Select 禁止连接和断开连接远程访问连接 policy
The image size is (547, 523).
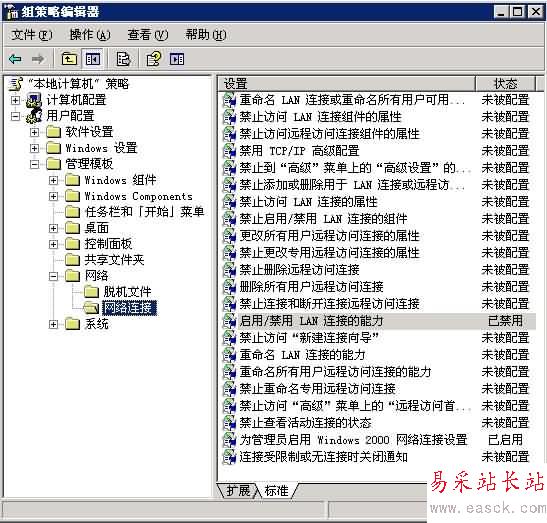(x=329, y=304)
